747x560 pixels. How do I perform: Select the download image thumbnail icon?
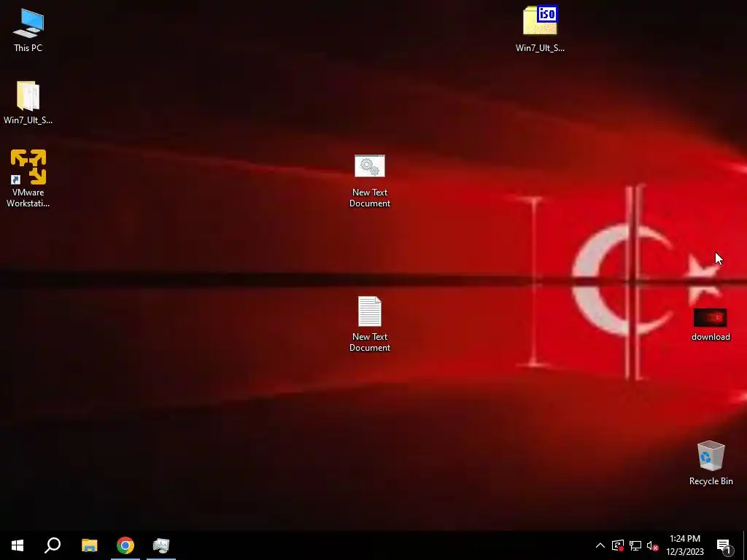click(x=711, y=324)
